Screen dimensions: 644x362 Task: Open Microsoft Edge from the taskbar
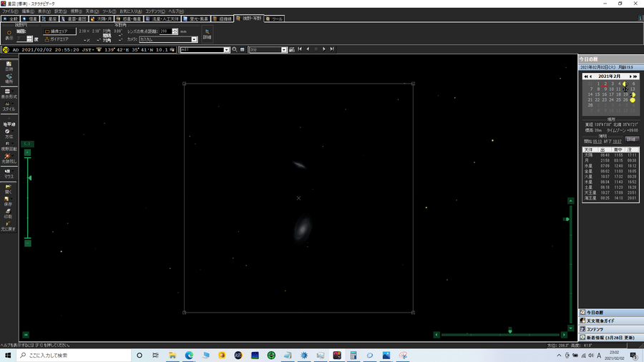pos(189,356)
